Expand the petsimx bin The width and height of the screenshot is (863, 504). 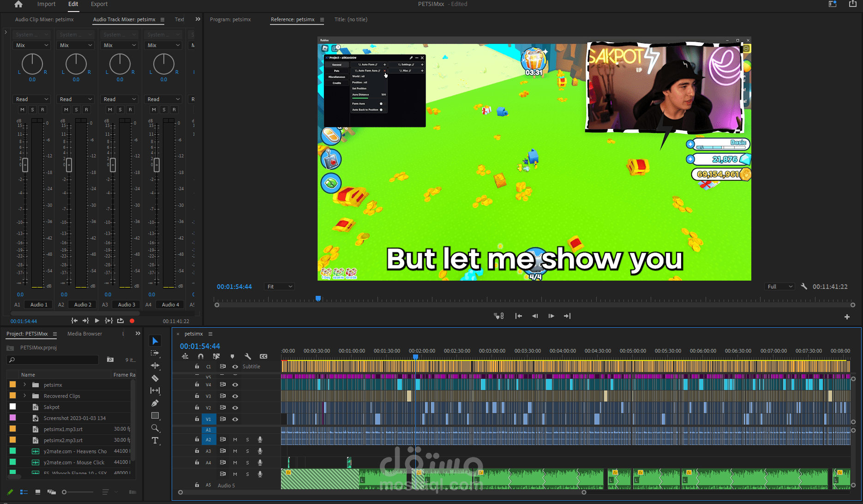click(25, 384)
